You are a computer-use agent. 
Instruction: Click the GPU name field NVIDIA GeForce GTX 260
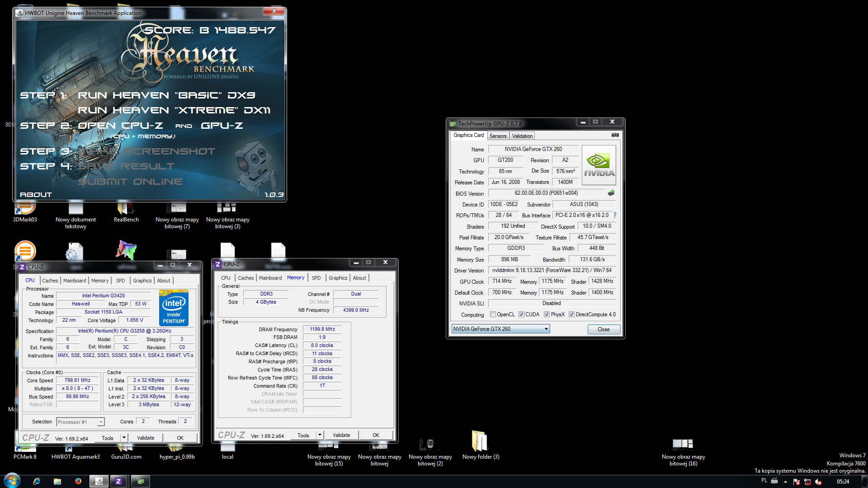click(533, 149)
